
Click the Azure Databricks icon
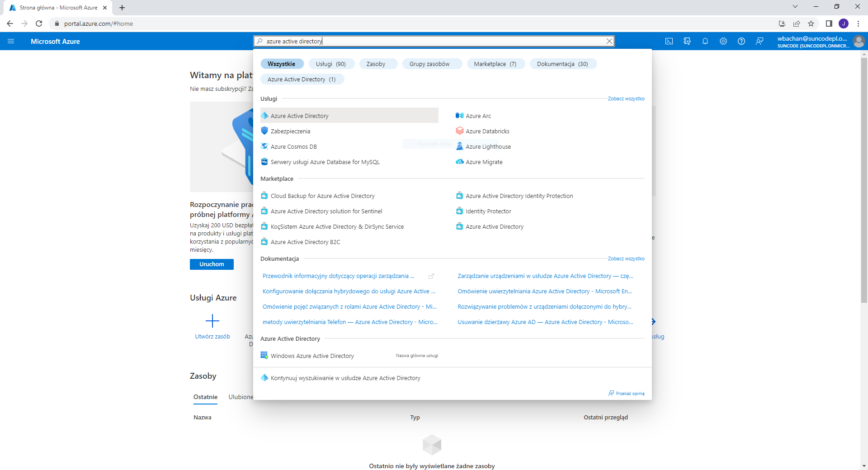pyautogui.click(x=460, y=131)
